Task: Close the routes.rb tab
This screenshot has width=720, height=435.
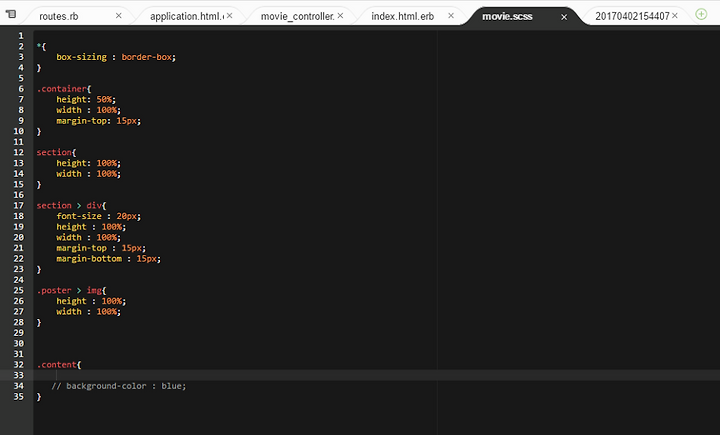Action: click(x=118, y=16)
